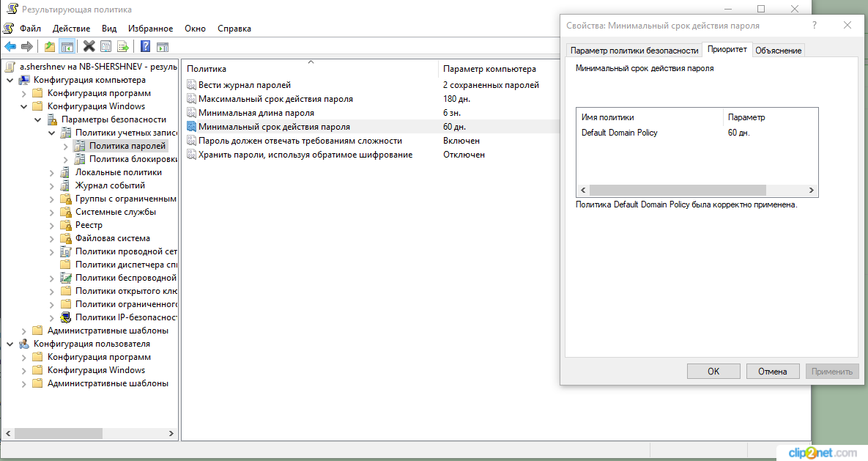This screenshot has width=868, height=461.
Task: Collapse the Параметры безопасности node
Action: [x=37, y=119]
